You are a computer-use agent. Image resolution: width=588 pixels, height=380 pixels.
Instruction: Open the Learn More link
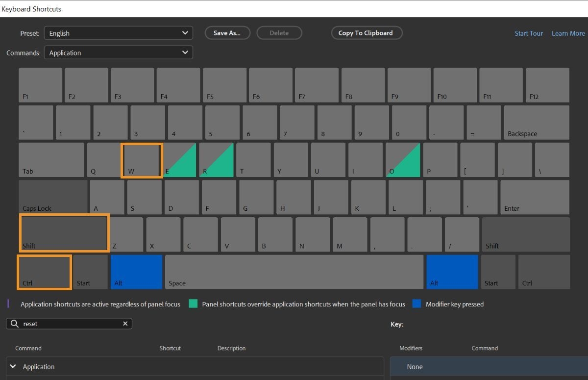568,33
